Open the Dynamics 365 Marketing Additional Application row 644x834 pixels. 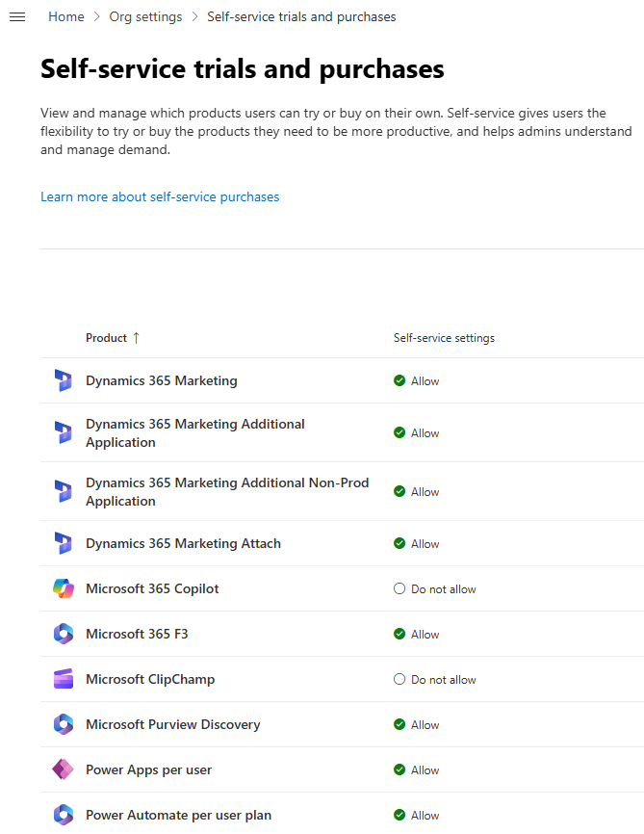[194, 433]
